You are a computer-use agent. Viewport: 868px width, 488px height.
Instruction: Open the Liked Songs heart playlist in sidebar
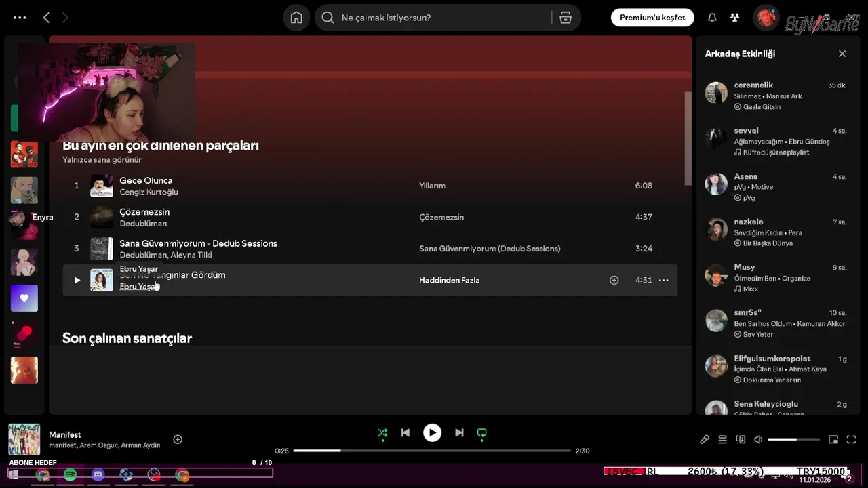(x=24, y=298)
